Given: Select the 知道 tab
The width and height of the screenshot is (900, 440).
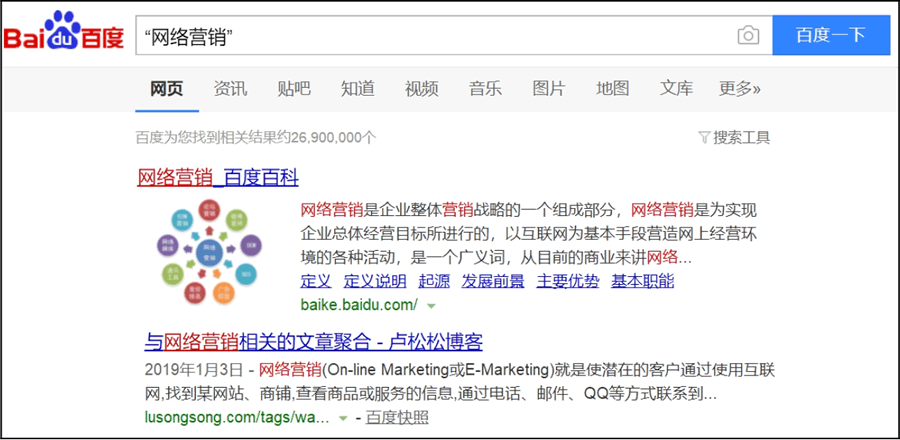Looking at the screenshot, I should pyautogui.click(x=357, y=89).
